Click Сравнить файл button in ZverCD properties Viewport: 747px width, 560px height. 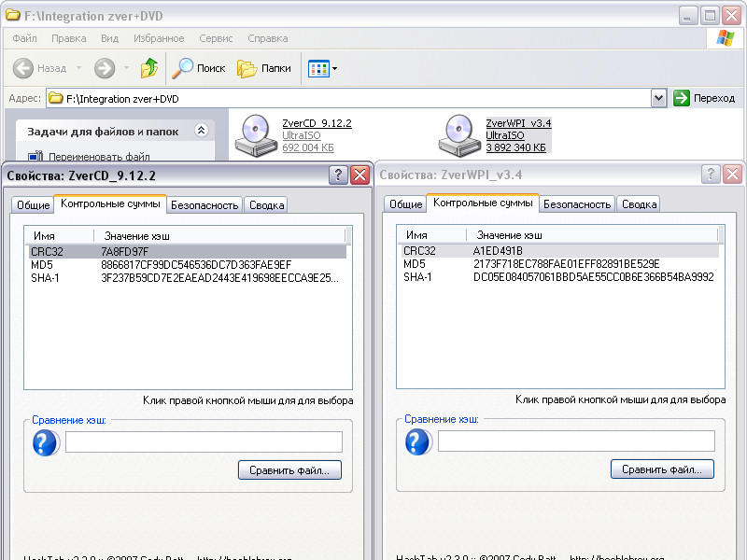(289, 470)
